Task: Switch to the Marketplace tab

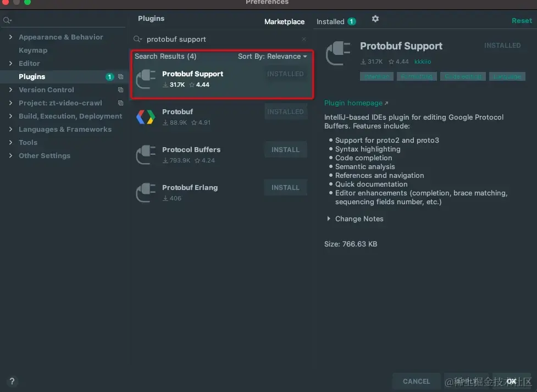Action: 284,21
